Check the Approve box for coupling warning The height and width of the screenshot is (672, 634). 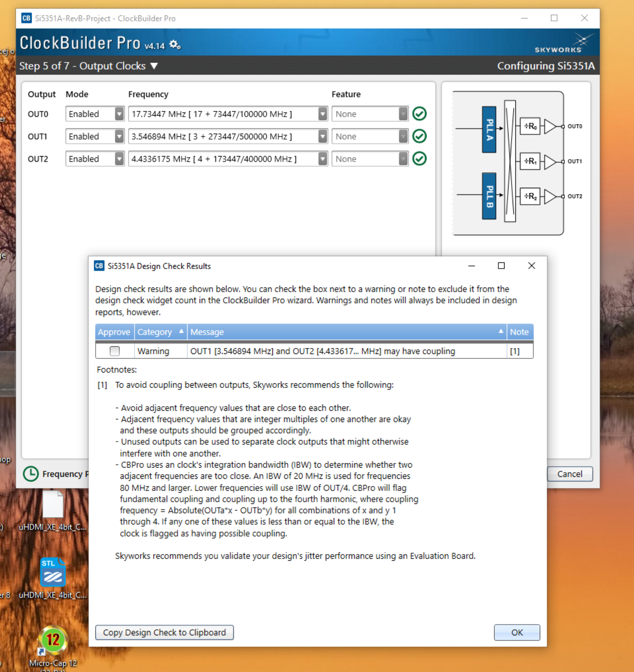click(x=115, y=351)
